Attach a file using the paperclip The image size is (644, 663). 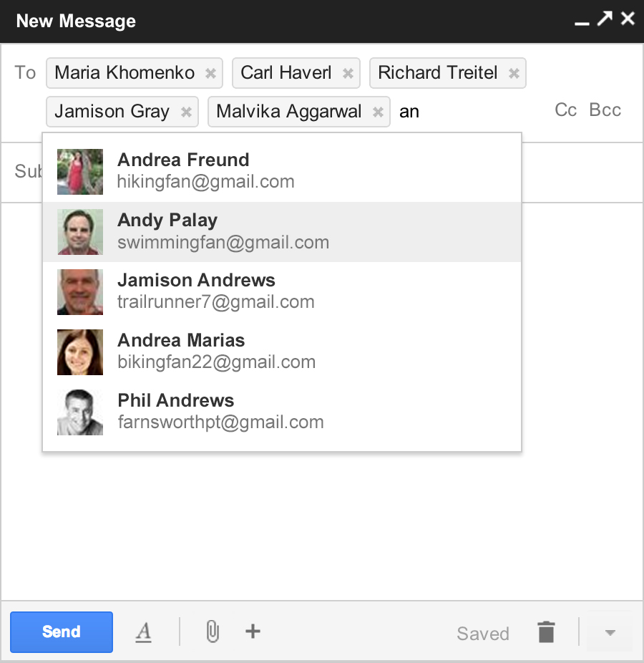[x=211, y=631]
